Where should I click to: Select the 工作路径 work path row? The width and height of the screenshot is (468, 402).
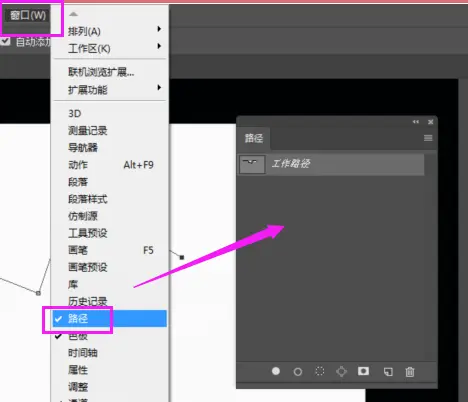pos(331,164)
